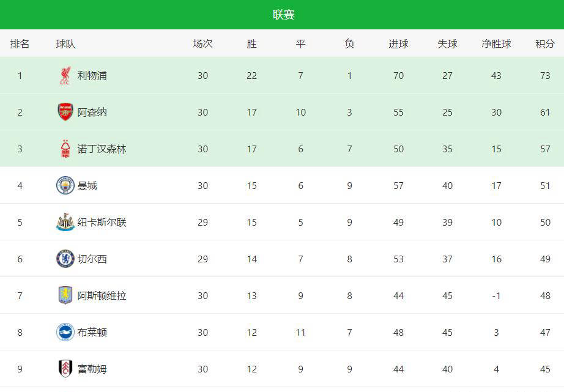Click the Nottingham Forest crest icon
The height and width of the screenshot is (392, 564).
65,149
